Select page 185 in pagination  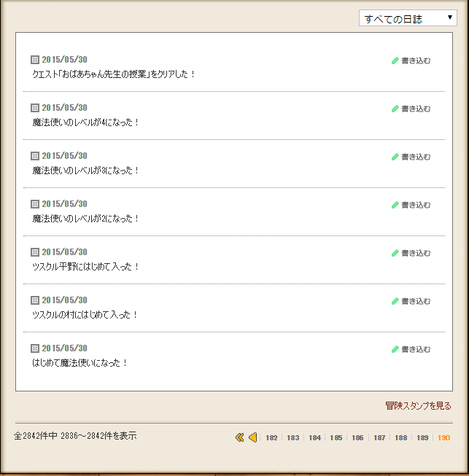tap(336, 438)
